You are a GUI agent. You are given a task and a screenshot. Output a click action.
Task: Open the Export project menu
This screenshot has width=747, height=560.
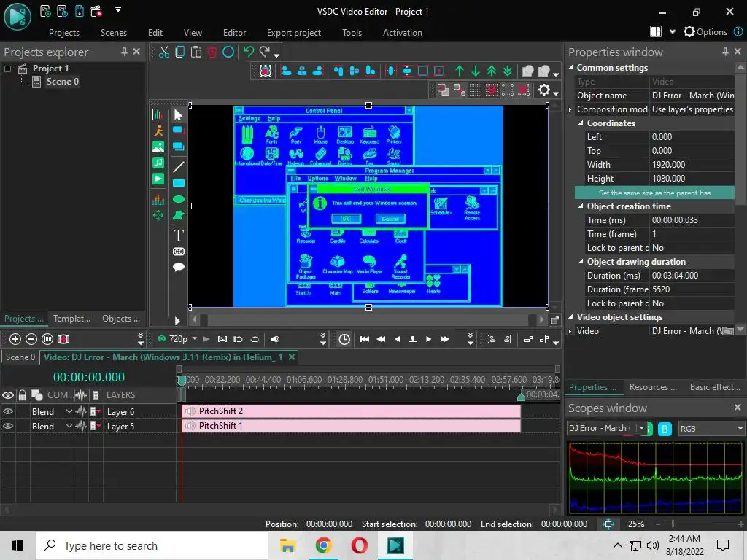(293, 32)
